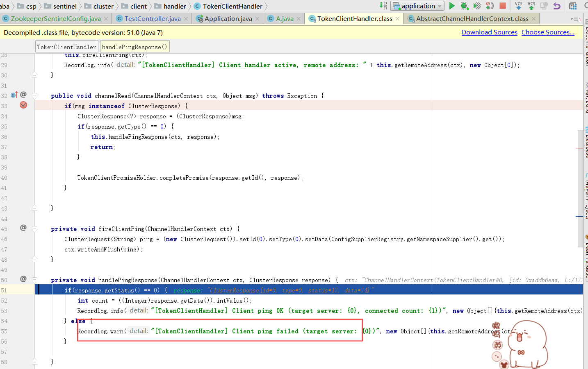
Task: Open client in navigation bar
Action: [134, 6]
